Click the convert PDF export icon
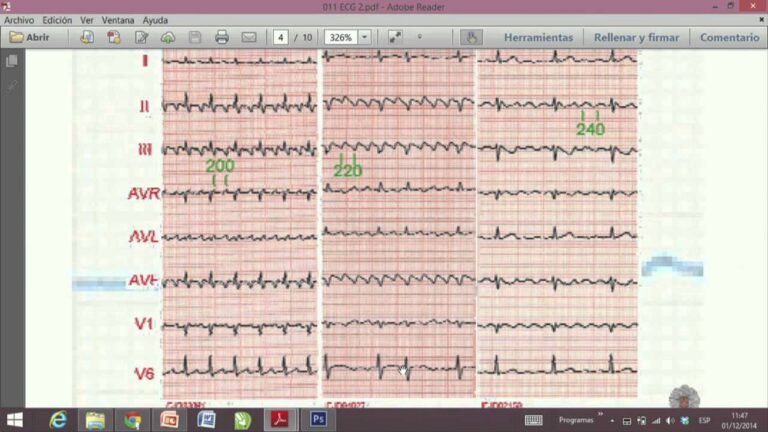Screen dimensions: 768x432 (114, 37)
